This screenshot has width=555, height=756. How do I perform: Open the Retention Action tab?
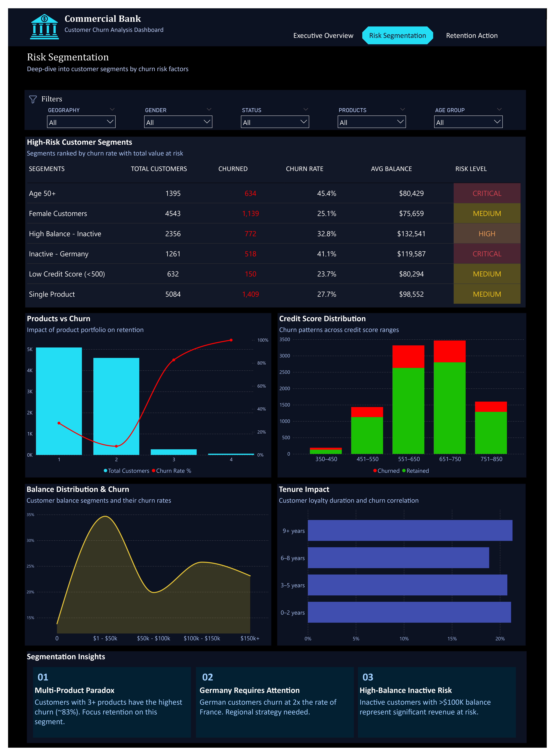[472, 35]
